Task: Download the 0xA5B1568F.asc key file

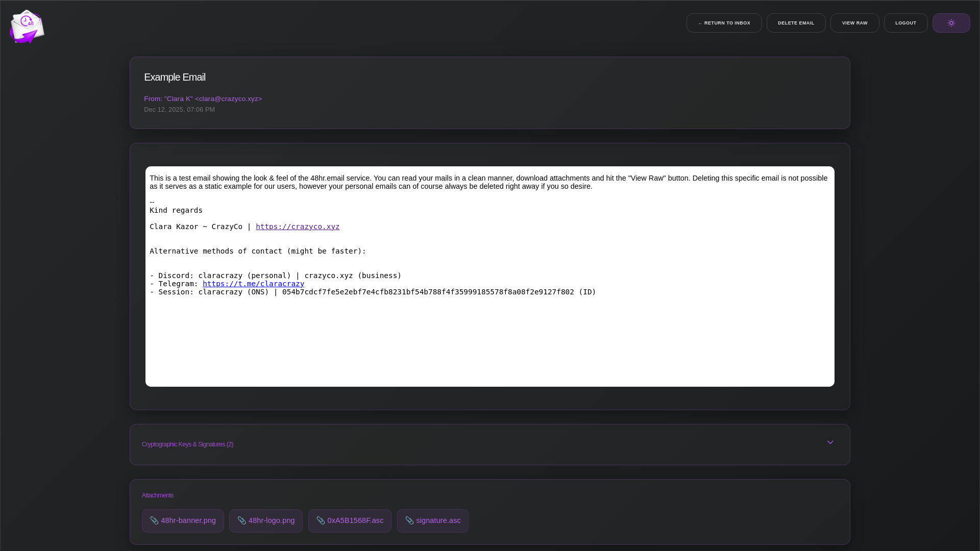Action: point(355,520)
